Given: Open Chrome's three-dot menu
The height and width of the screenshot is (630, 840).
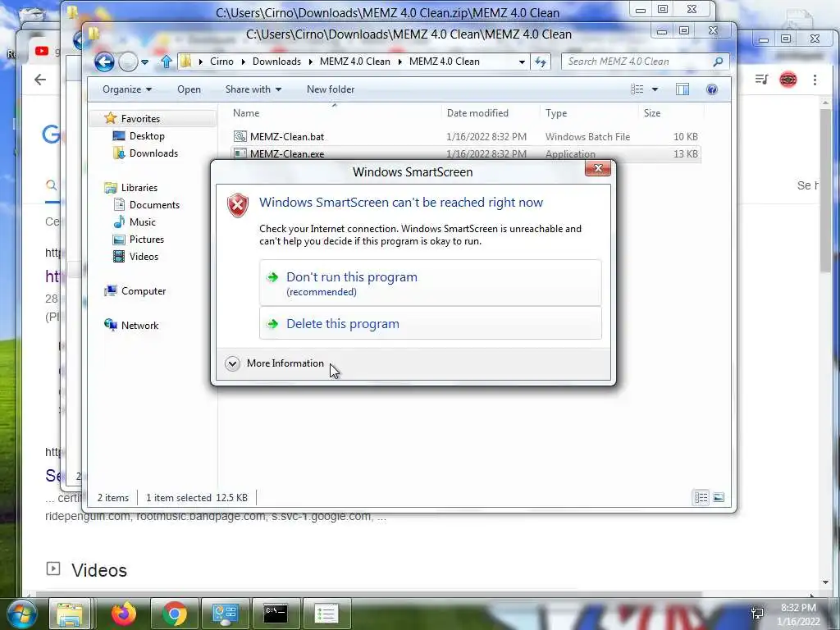Looking at the screenshot, I should (815, 80).
